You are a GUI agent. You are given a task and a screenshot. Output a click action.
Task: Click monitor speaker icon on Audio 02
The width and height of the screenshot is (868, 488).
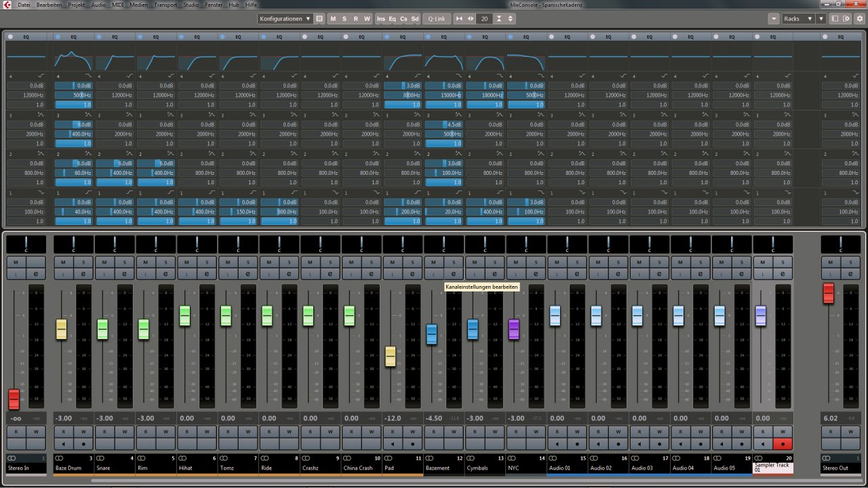pos(598,444)
